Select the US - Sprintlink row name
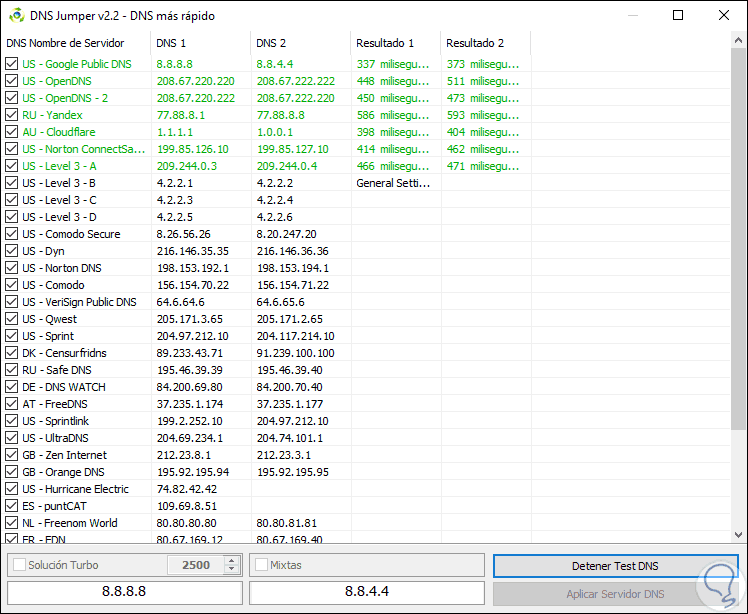This screenshot has width=748, height=614. tap(55, 421)
